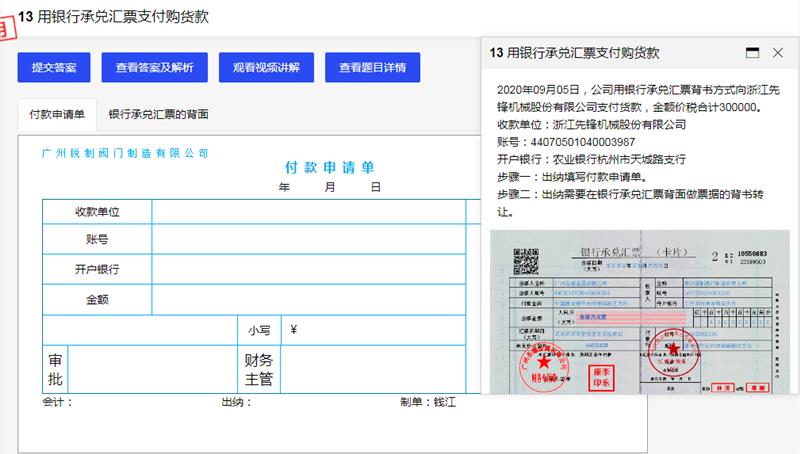Image resolution: width=800 pixels, height=454 pixels.
Task: Select the 开户银行 input field
Action: pyautogui.click(x=308, y=270)
